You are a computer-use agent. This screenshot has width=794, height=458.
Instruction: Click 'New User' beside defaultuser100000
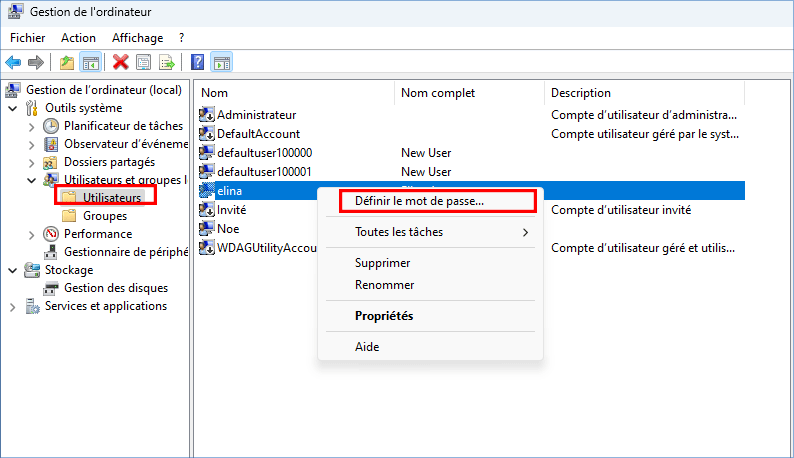426,152
